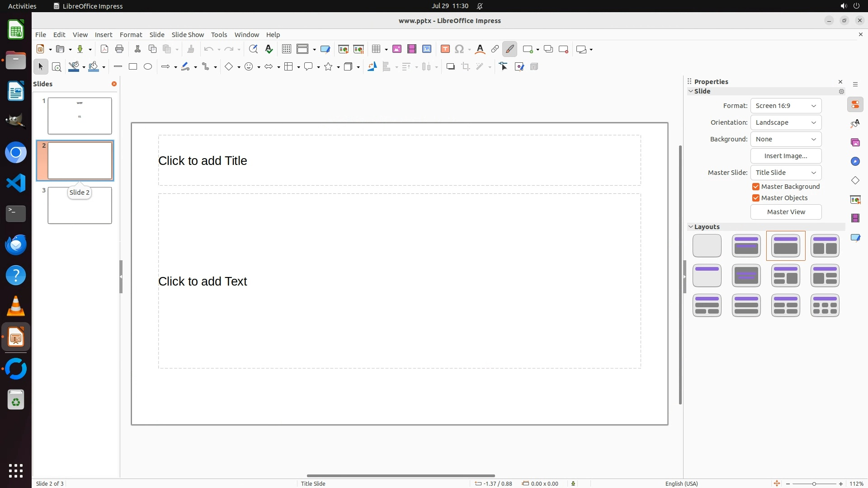Screen dimensions: 868x488
Task: Uncheck the Master Background checkbox
Action: [x=756, y=187]
